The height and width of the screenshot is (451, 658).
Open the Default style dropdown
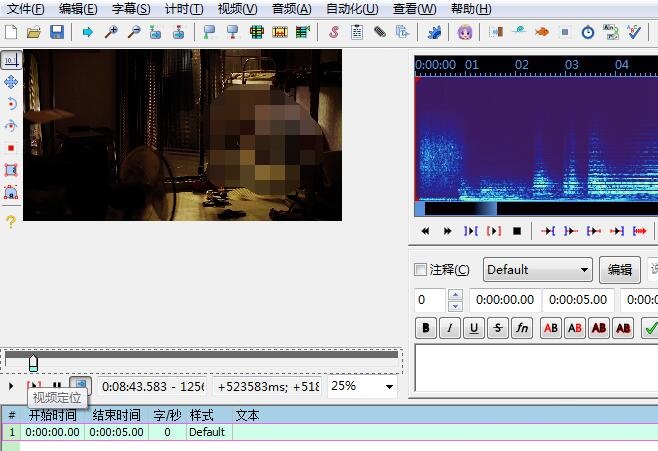coord(538,270)
